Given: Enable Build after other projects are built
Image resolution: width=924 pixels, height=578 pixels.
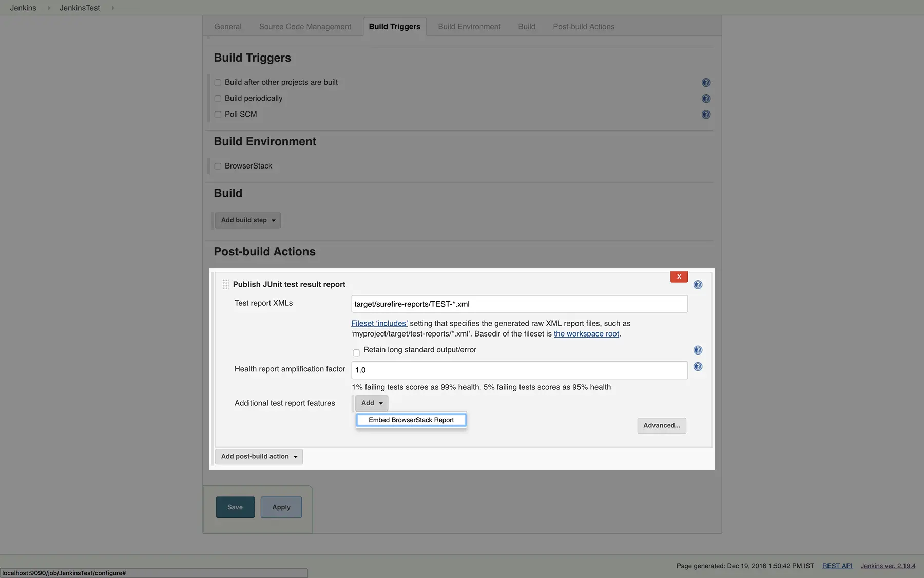Looking at the screenshot, I should [x=218, y=83].
